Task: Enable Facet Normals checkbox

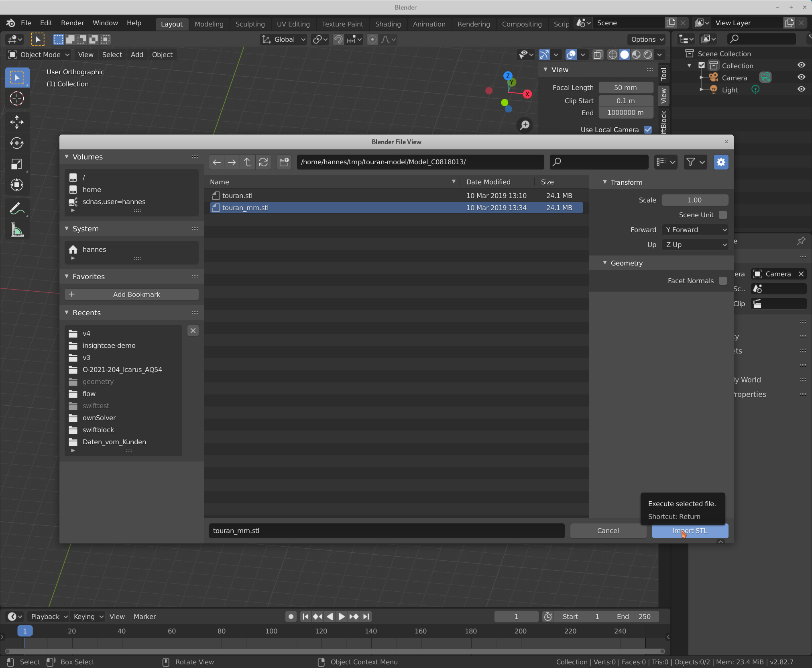Action: 723,281
